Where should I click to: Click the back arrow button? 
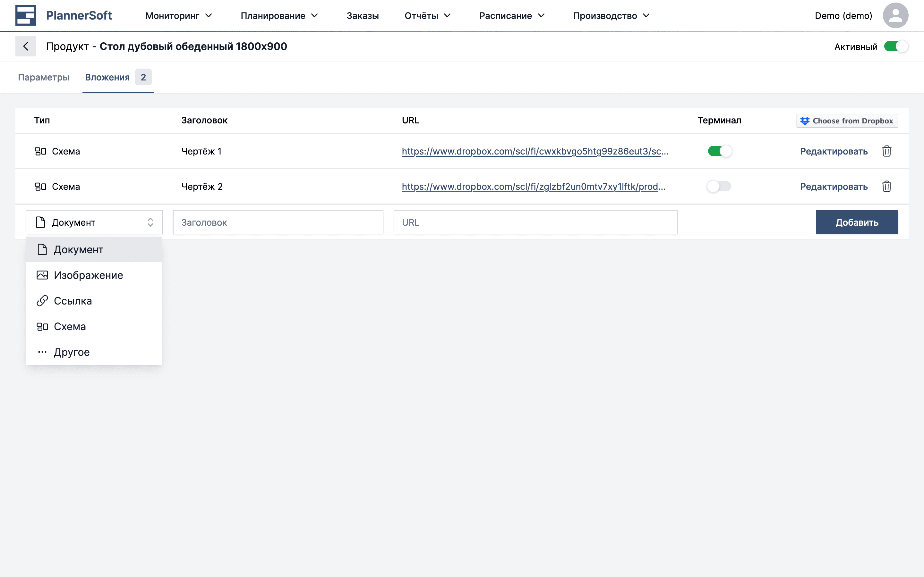26,46
